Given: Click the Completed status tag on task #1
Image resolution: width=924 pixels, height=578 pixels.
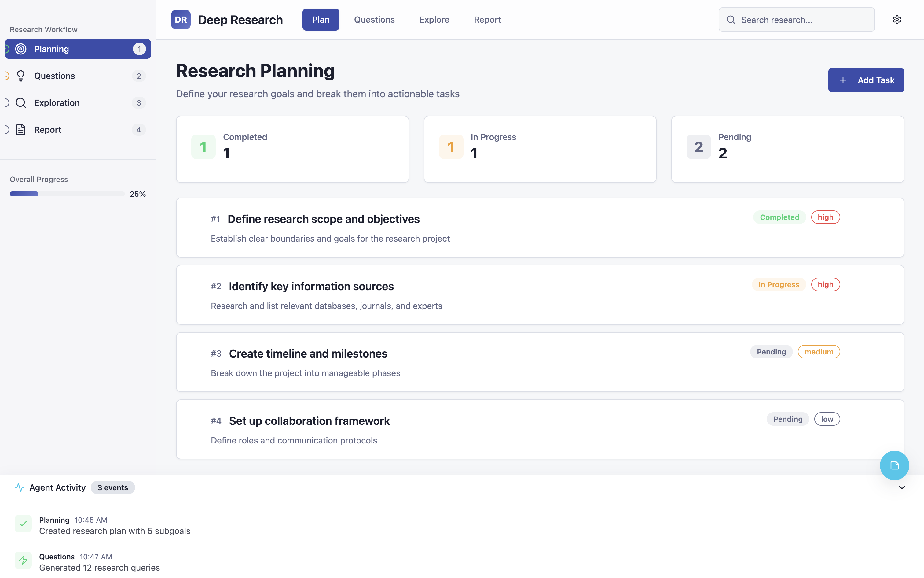Looking at the screenshot, I should tap(779, 217).
